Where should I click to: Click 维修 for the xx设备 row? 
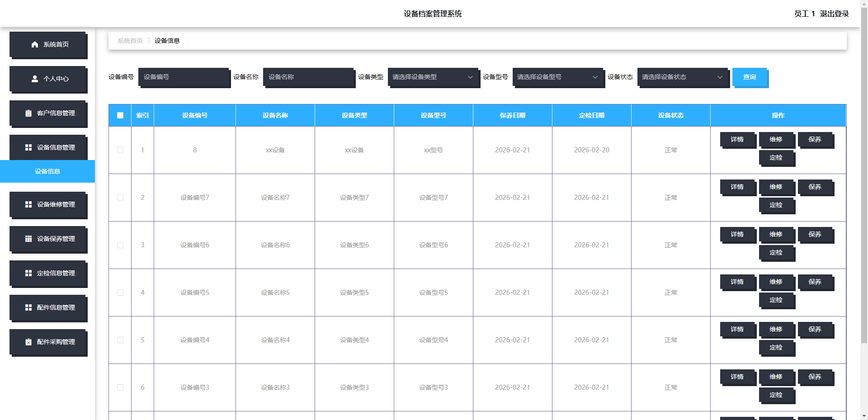pyautogui.click(x=776, y=139)
